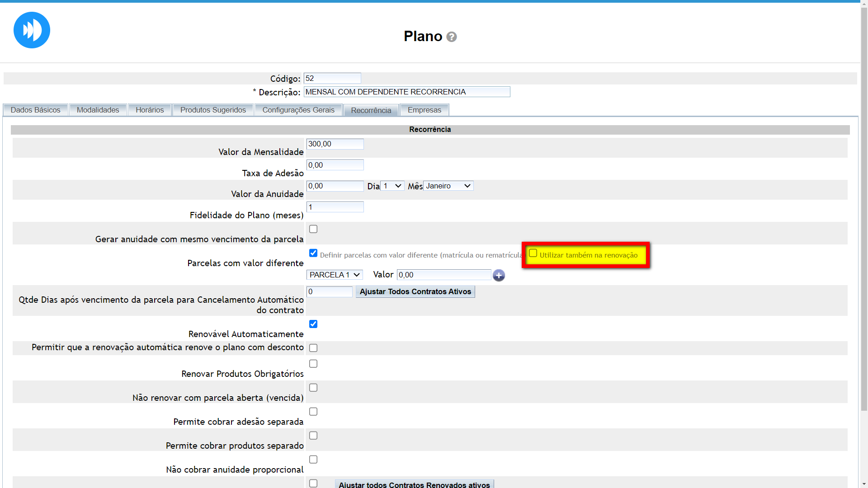868x488 pixels.
Task: Click the Valor da Mensalidade input field
Action: pos(335,144)
